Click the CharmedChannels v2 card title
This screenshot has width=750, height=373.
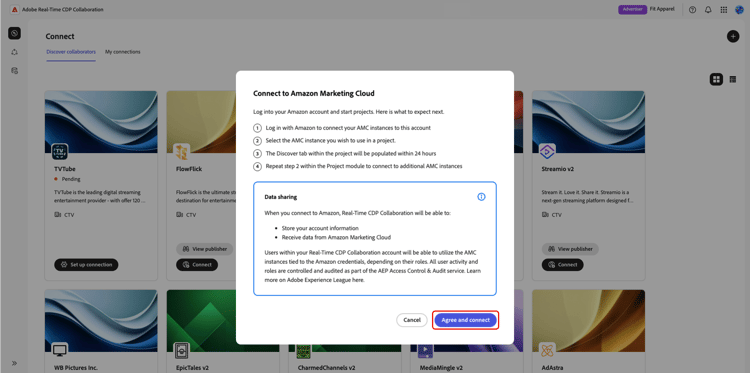click(x=325, y=368)
